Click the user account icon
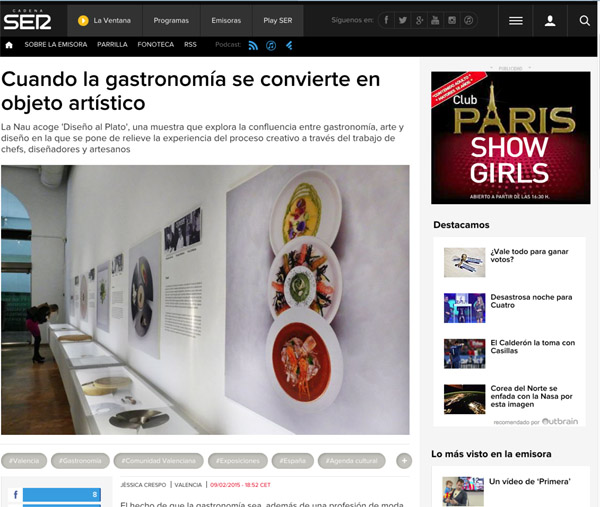Image resolution: width=600 pixels, height=507 pixels. [550, 20]
